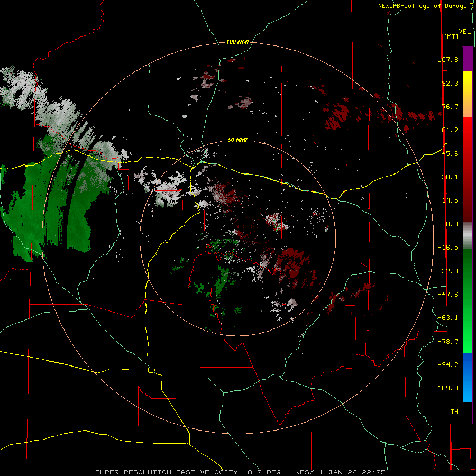The width and height of the screenshot is (476, 476).
Task: Click the VEL legend title
Action: tap(464, 32)
